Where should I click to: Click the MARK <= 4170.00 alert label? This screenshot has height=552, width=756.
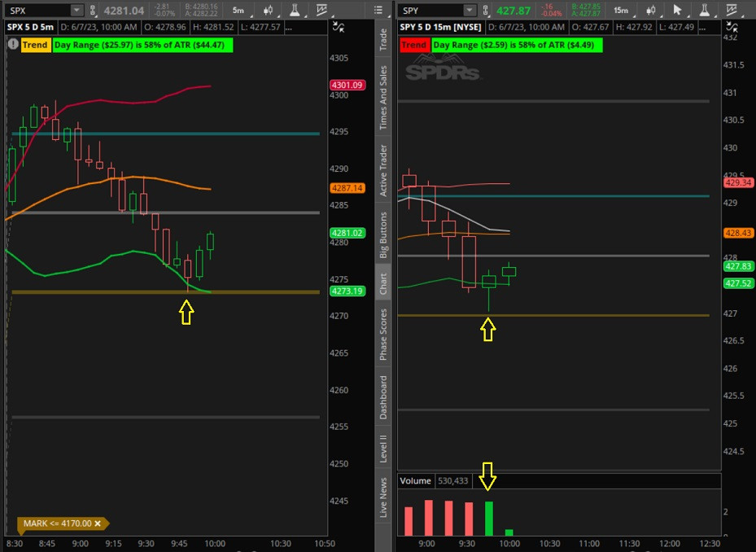[x=58, y=524]
